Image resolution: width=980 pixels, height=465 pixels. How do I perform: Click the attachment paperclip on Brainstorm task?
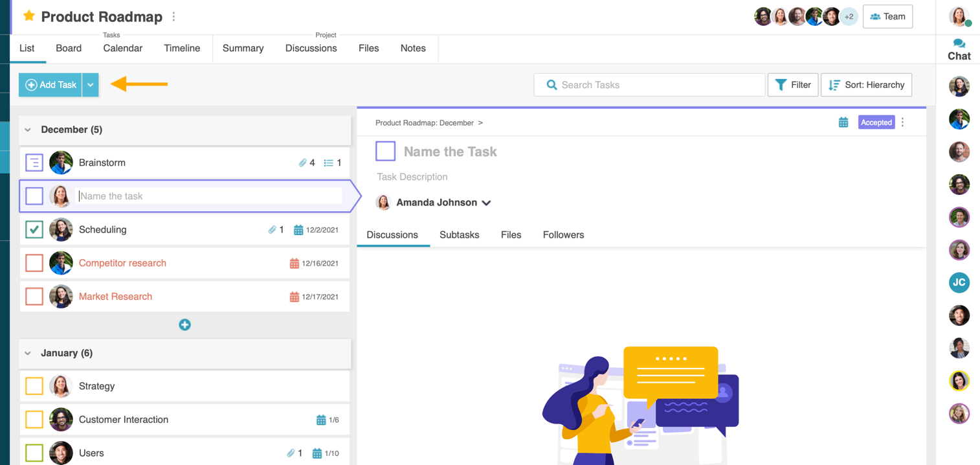click(302, 163)
